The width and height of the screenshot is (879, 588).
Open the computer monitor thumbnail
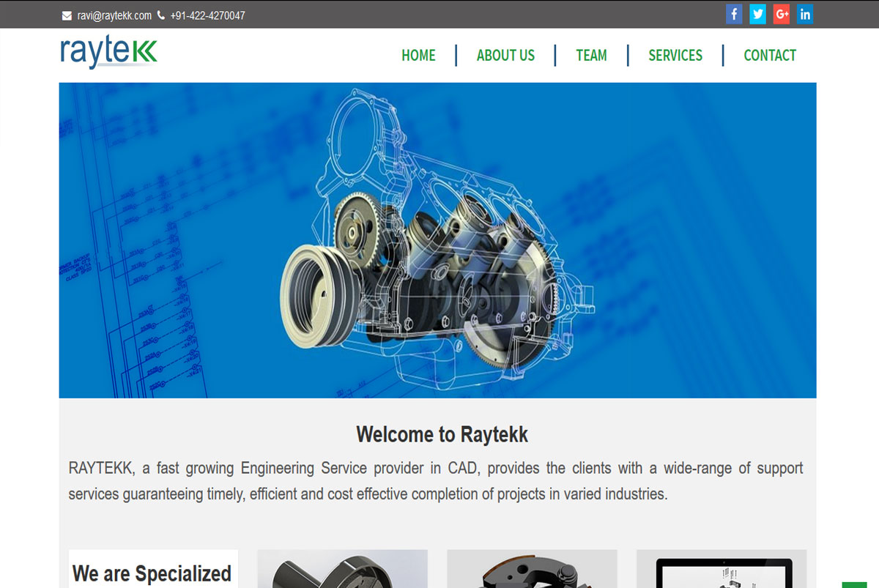tap(721, 569)
